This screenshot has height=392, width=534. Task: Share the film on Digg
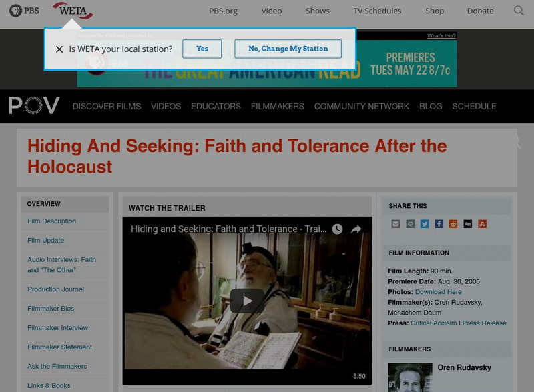point(467,224)
